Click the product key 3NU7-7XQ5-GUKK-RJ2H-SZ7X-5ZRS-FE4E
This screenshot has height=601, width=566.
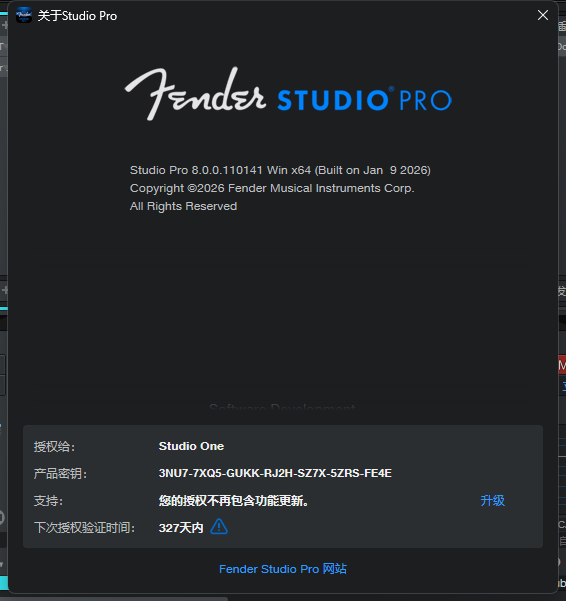275,473
